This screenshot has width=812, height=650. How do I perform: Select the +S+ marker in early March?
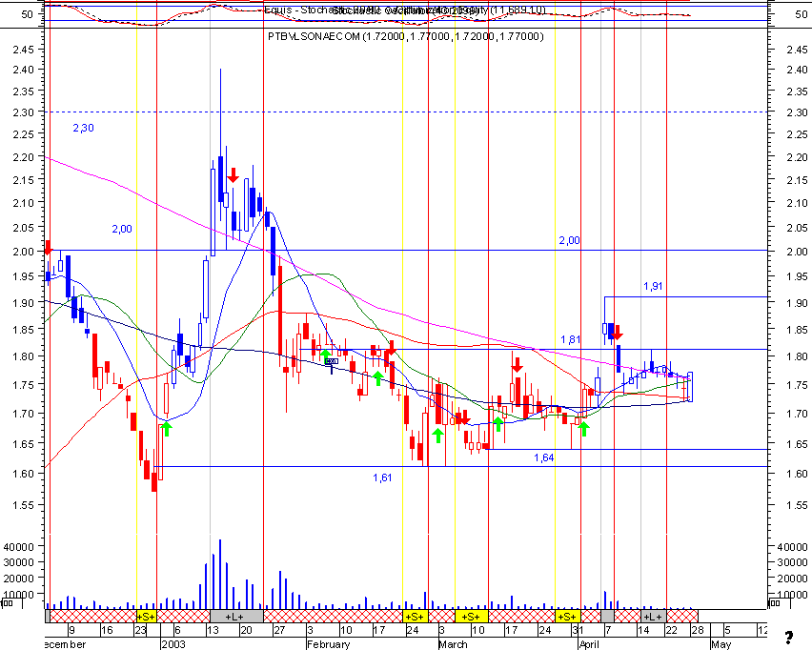coord(471,617)
